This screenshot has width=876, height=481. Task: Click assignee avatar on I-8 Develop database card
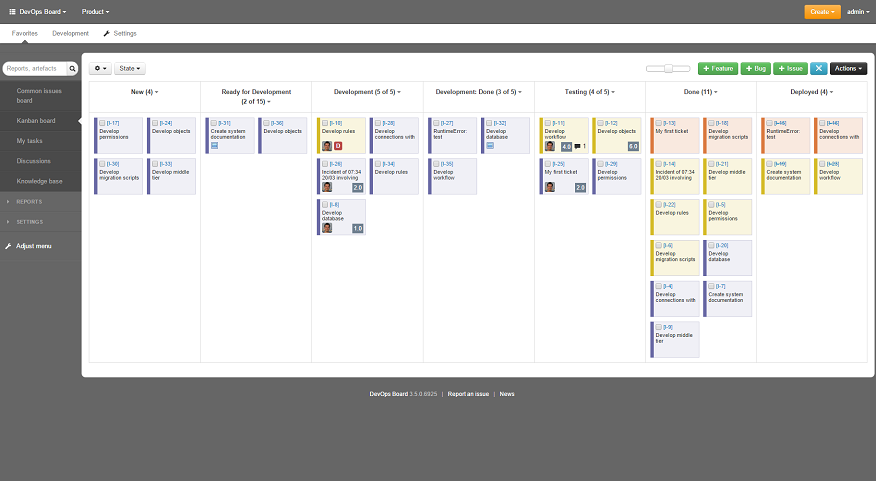pos(327,228)
